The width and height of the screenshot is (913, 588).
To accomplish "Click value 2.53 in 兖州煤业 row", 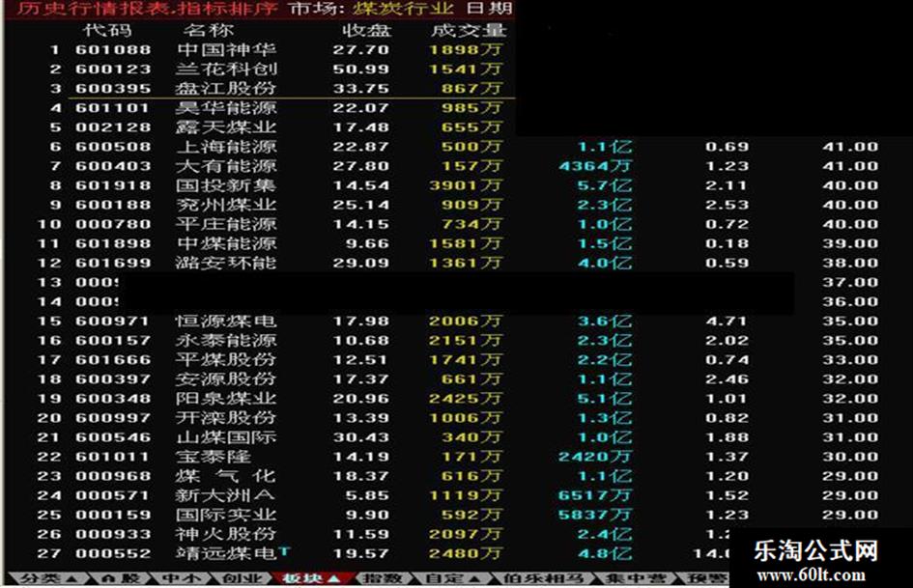I will (727, 205).
